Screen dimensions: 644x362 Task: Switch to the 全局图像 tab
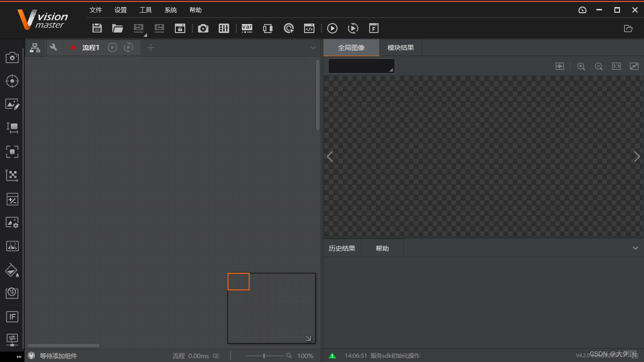coord(351,48)
